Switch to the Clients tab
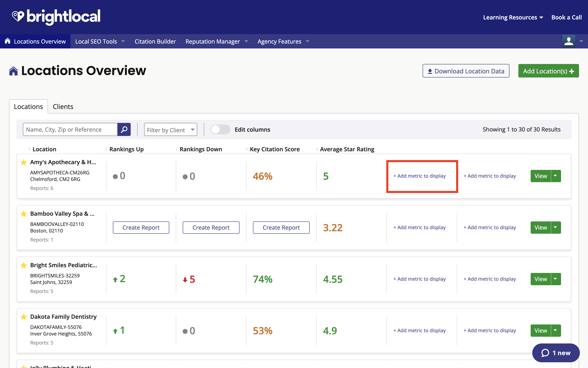Viewport: 588px width, 368px height. tap(63, 107)
